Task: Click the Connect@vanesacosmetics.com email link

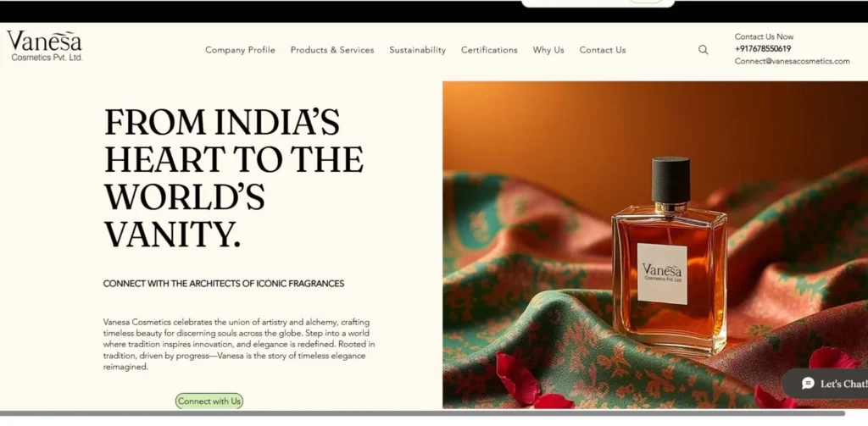Action: 793,62
